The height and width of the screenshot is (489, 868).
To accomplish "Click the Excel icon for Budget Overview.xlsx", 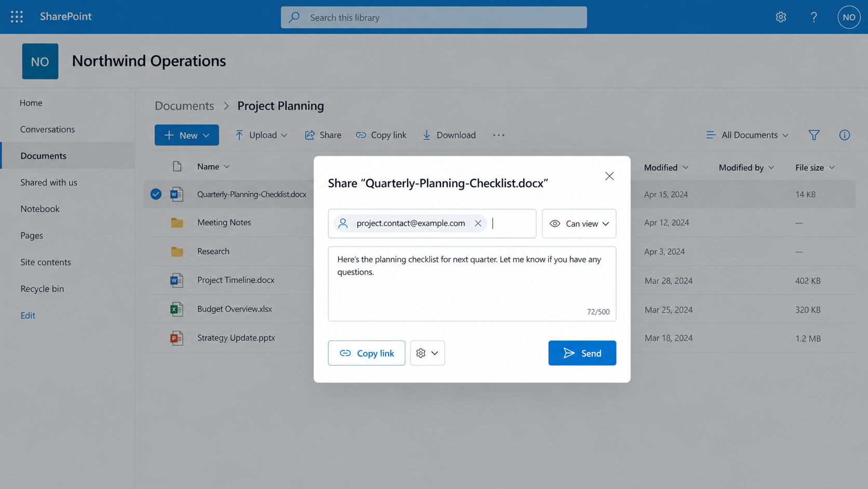I will 177,309.
